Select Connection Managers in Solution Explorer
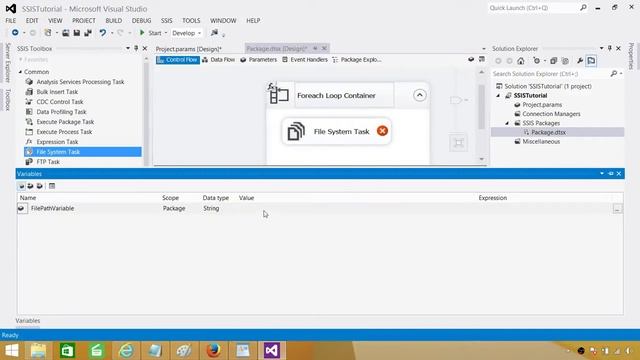This screenshot has width=640, height=360. click(551, 114)
